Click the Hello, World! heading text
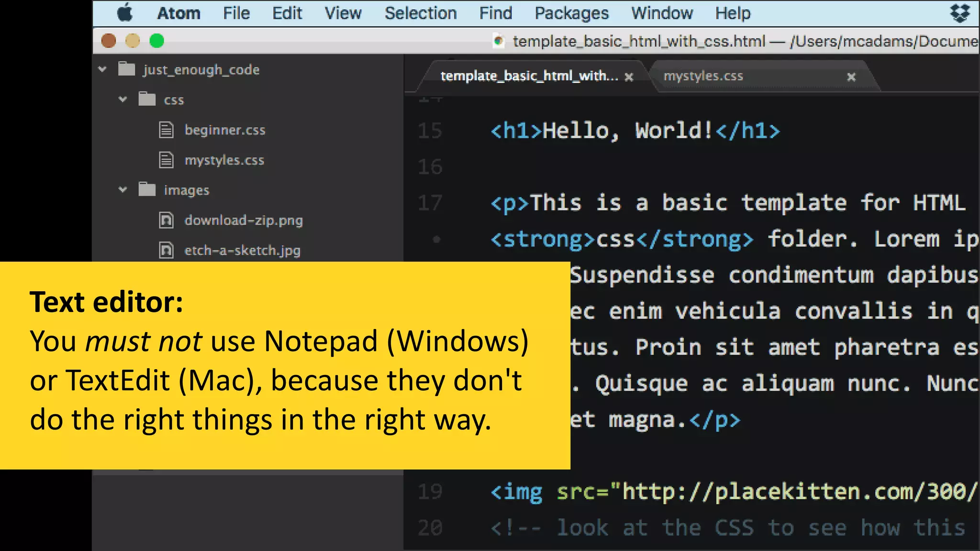980x551 pixels. (x=628, y=131)
